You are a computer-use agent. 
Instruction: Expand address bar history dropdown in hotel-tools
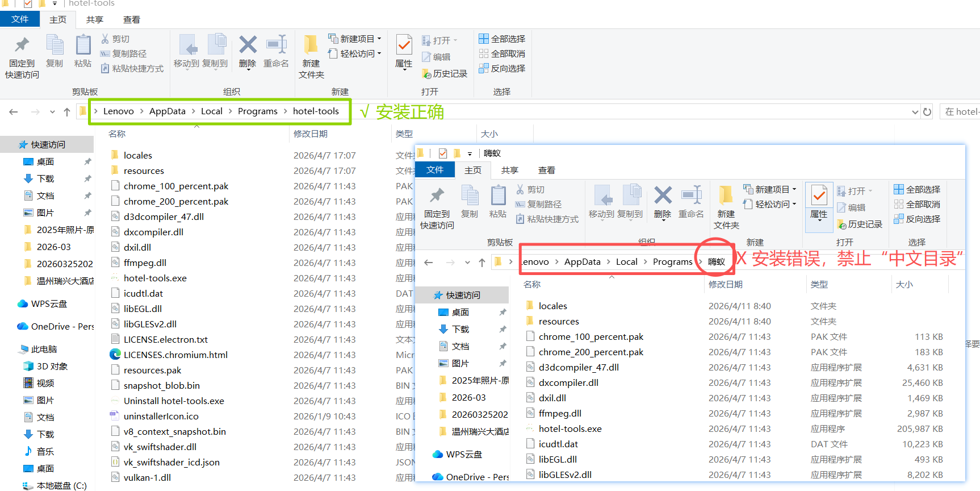915,112
